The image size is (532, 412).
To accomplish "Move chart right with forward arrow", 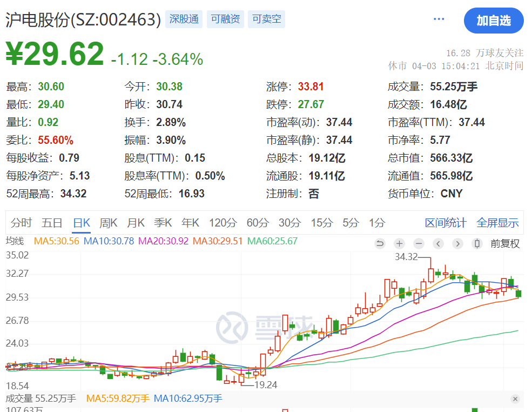I will click(x=457, y=243).
